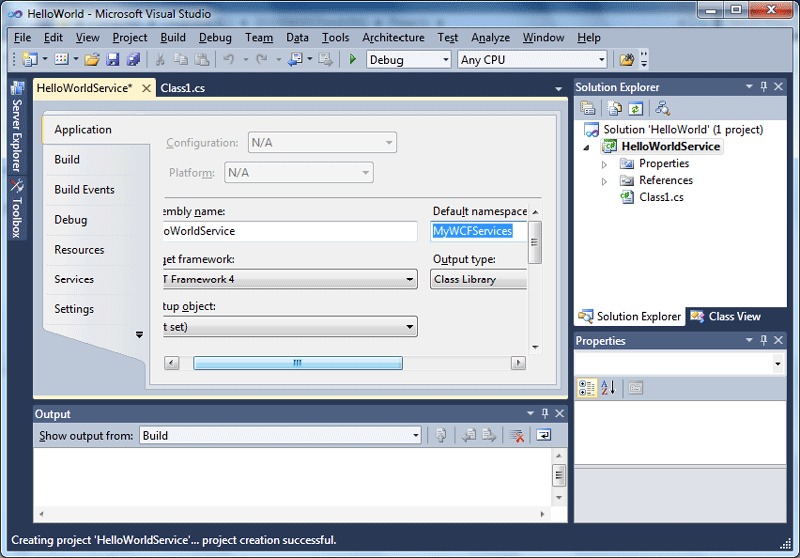Click the Output window vertical scrollbar thumb
This screenshot has height=558, width=800.
tap(559, 475)
